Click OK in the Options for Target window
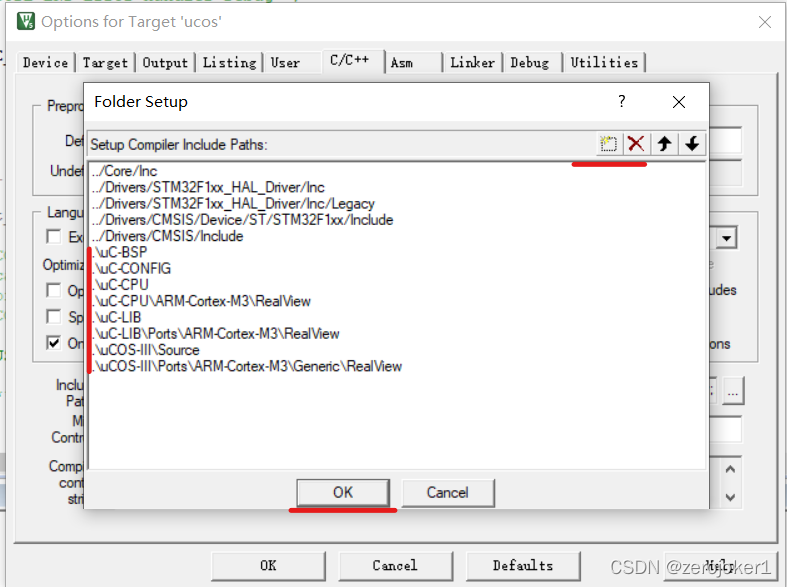Screen dimensions: 787x587 [268, 566]
